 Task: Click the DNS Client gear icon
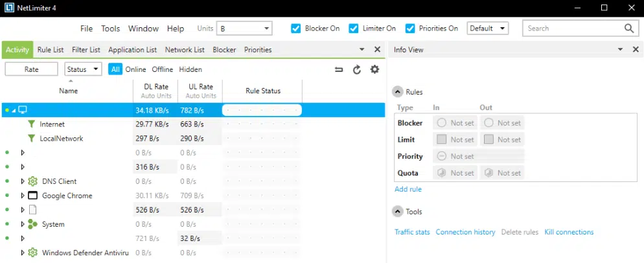click(32, 181)
